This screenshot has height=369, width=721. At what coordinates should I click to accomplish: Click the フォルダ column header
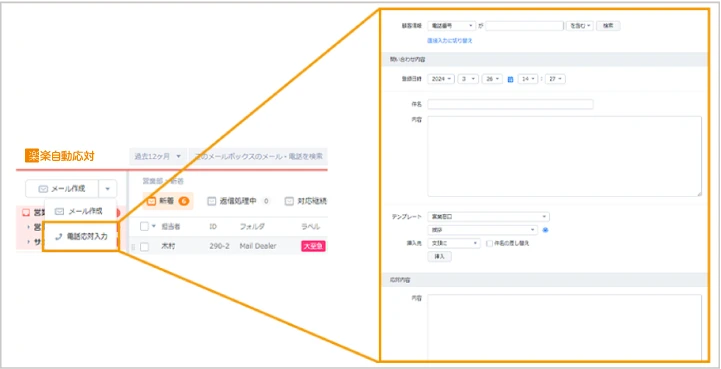[x=252, y=227]
